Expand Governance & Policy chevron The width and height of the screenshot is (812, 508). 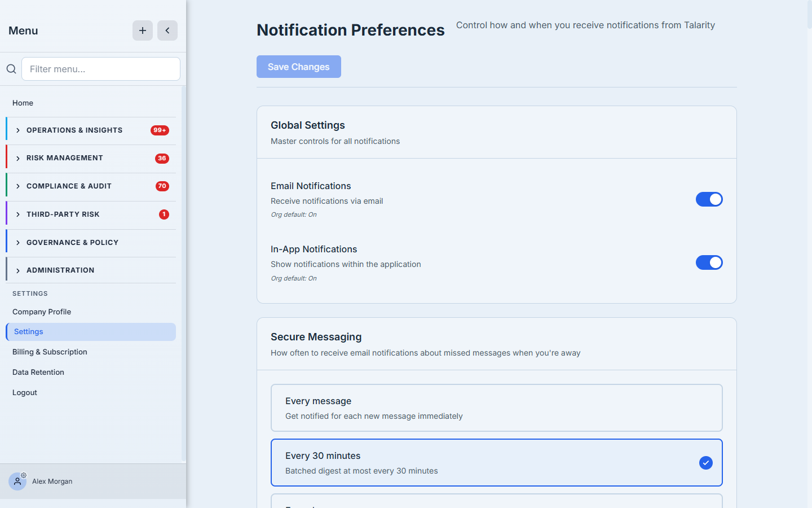18,243
